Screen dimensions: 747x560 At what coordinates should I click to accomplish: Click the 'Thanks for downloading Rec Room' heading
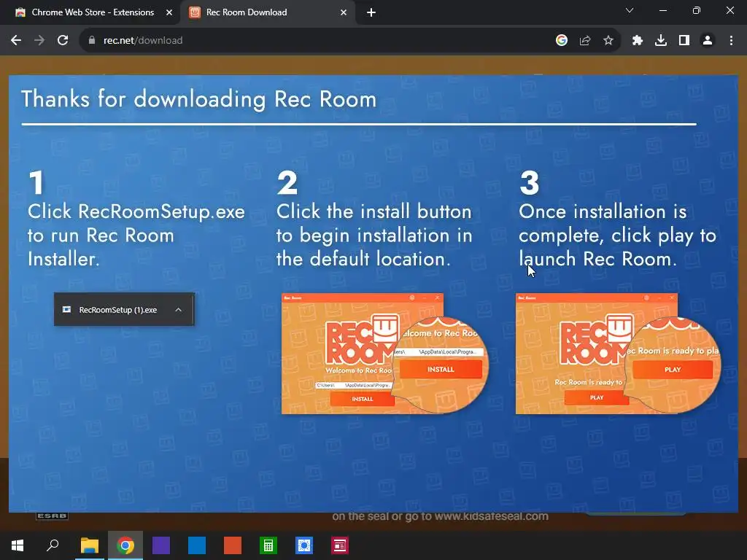point(199,99)
